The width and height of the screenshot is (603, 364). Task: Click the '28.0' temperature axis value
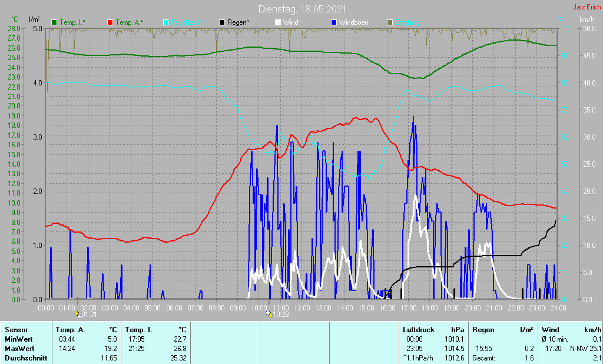pyautogui.click(x=14, y=29)
